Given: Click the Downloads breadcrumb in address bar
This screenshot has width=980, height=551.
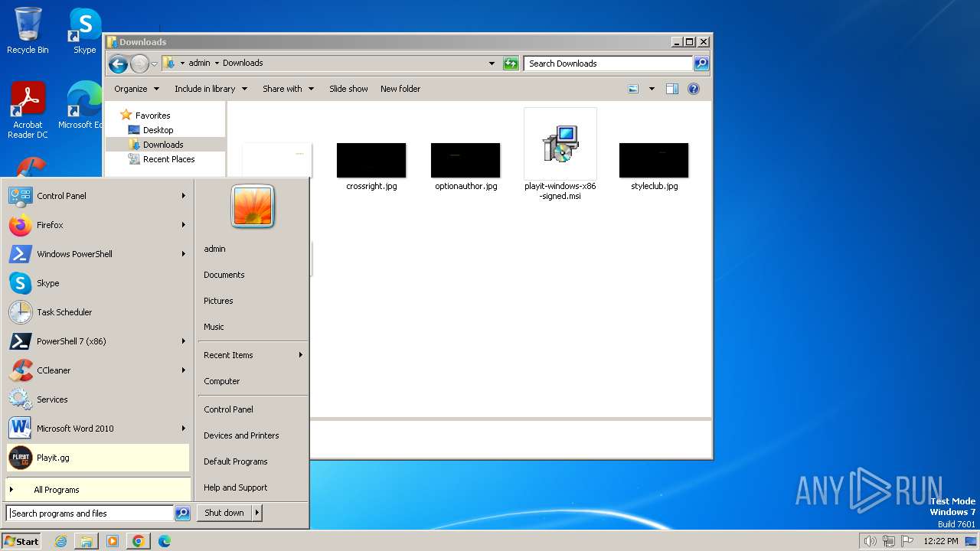Looking at the screenshot, I should [x=243, y=63].
